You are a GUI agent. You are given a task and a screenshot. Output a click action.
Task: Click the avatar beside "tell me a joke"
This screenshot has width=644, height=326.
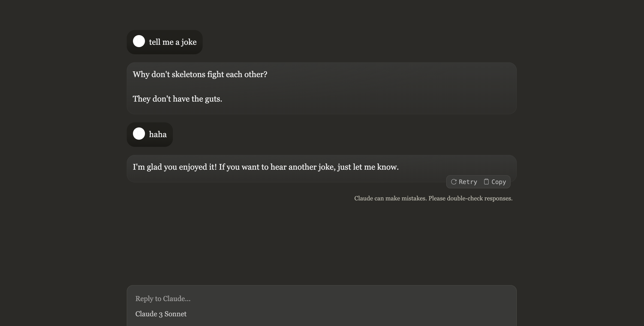click(x=139, y=41)
